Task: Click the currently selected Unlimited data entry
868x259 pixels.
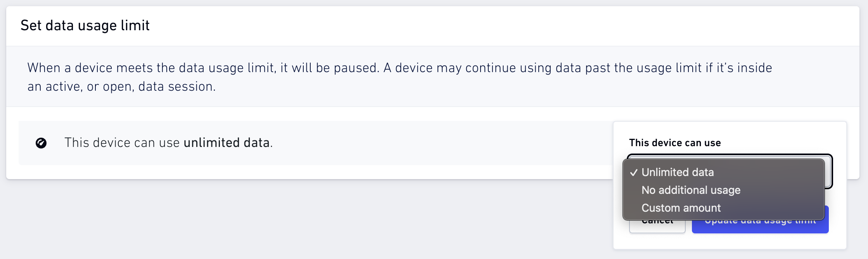Action: [677, 172]
